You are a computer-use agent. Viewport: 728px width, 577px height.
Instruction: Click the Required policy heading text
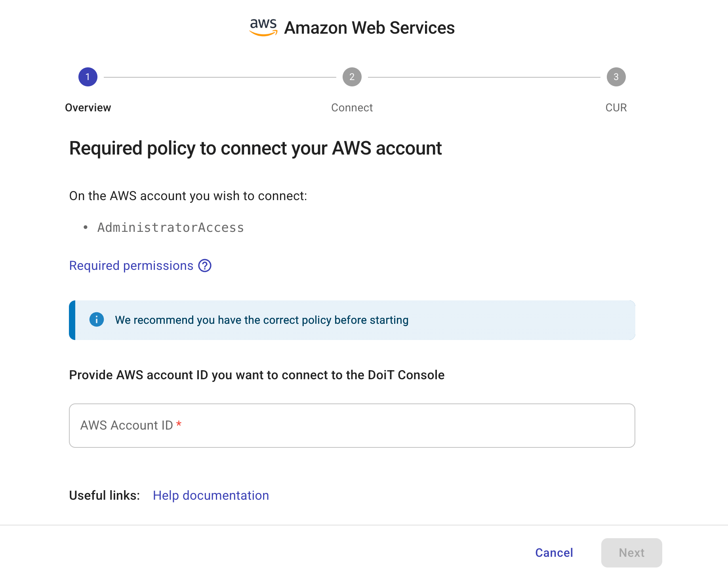pos(255,149)
